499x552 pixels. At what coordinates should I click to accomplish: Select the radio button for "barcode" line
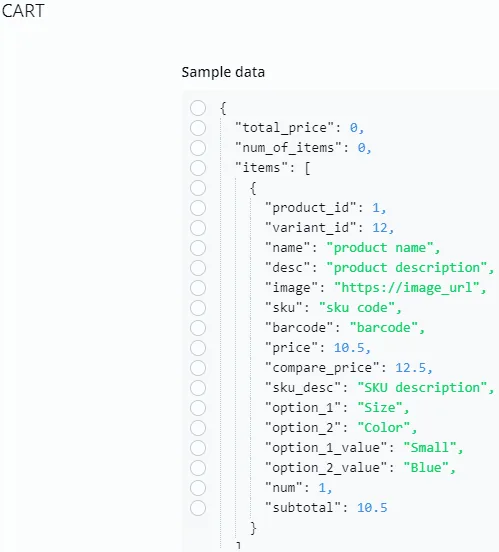pyautogui.click(x=198, y=328)
